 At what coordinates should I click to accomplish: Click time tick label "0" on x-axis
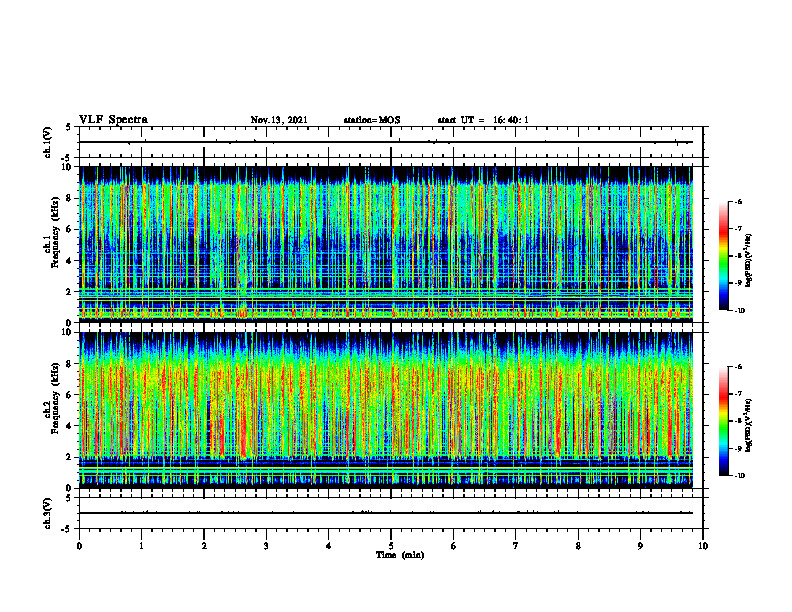pos(79,546)
